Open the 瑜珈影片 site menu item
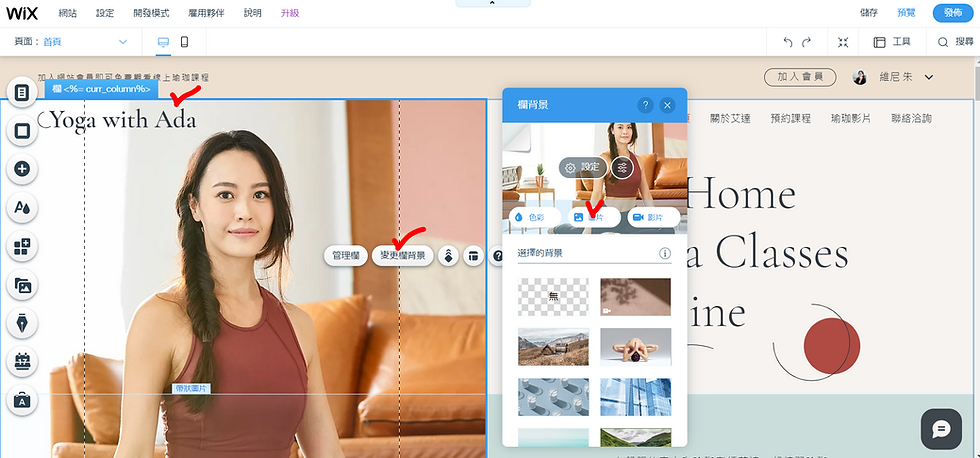Image resolution: width=980 pixels, height=458 pixels. (x=851, y=118)
